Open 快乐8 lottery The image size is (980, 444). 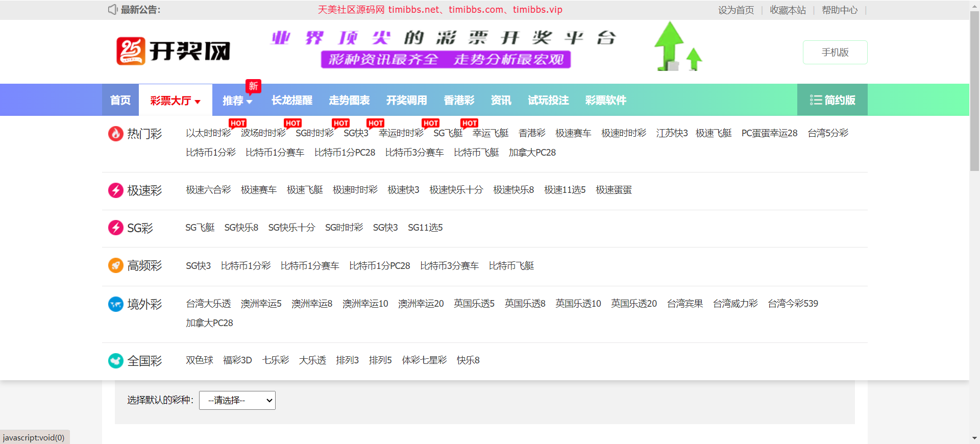point(468,360)
